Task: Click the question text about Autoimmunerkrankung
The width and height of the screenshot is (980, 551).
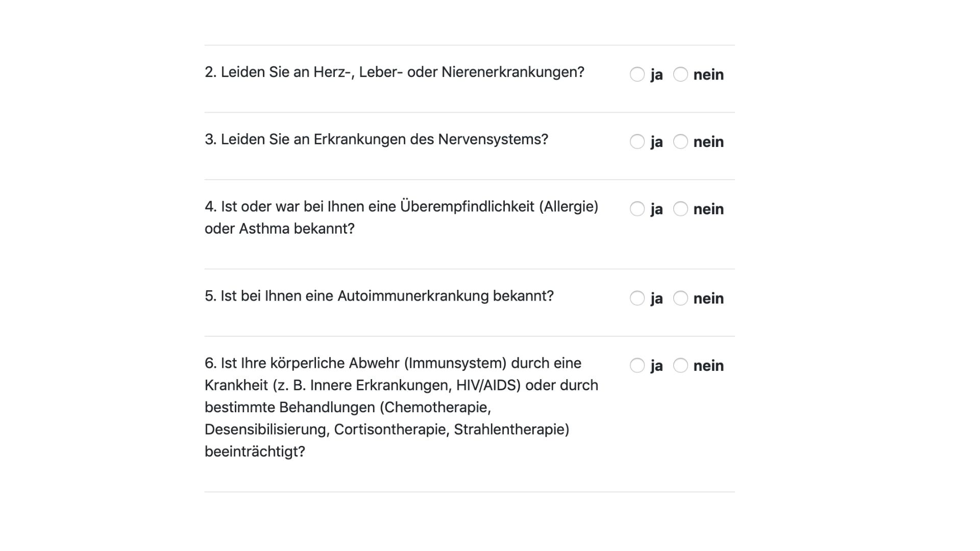Action: [x=379, y=296]
